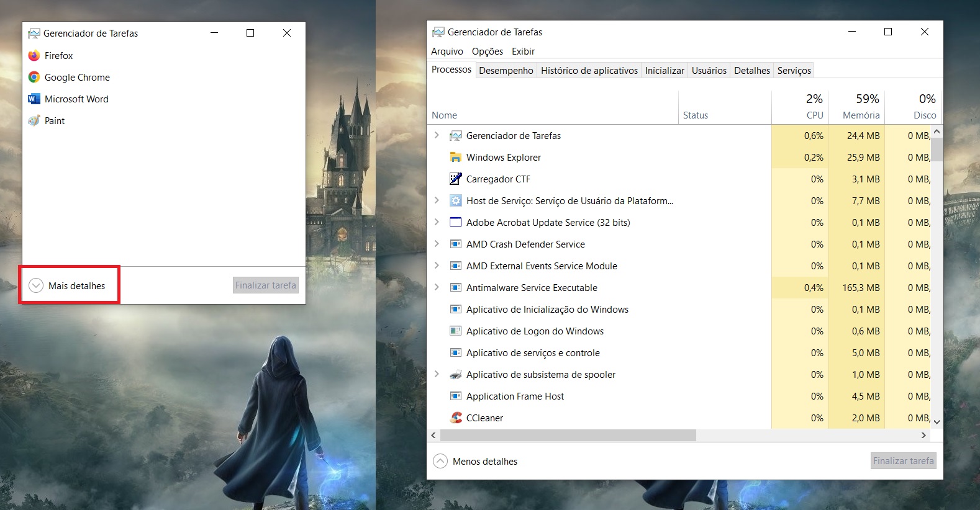Viewport: 980px width, 510px height.
Task: Switch to the Desempenho tab
Action: [506, 71]
